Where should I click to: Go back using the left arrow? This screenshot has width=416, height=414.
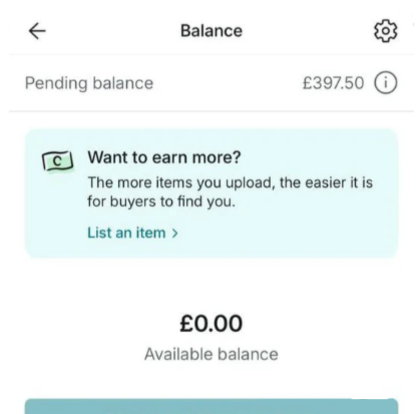coord(37,31)
